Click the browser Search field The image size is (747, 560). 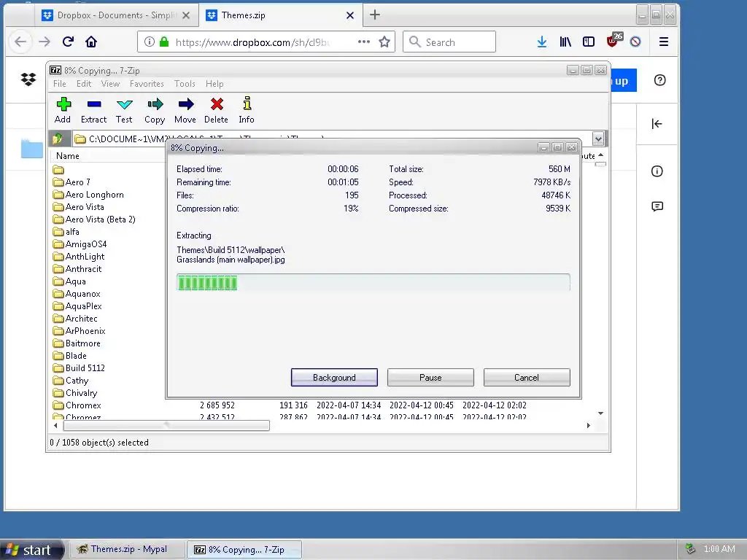click(x=449, y=42)
